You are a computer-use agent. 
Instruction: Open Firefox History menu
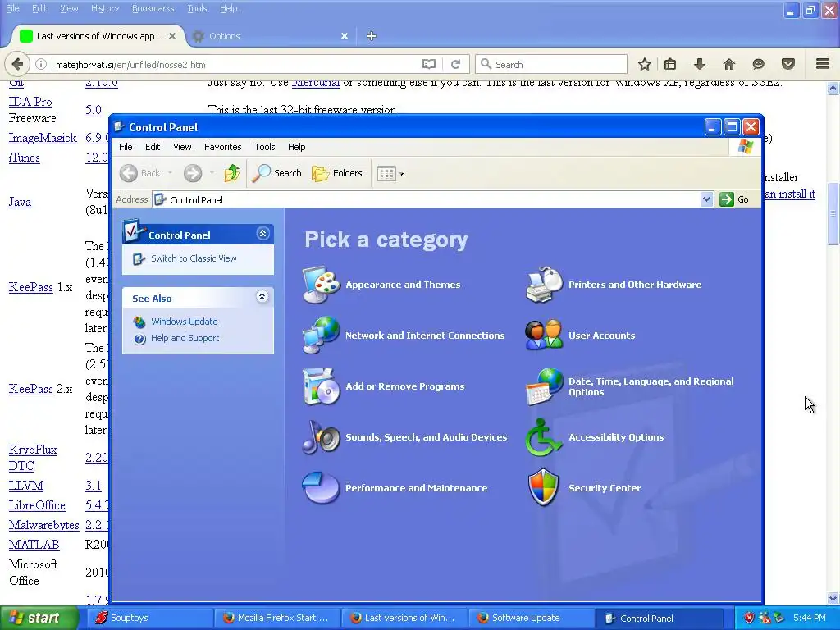coord(104,8)
